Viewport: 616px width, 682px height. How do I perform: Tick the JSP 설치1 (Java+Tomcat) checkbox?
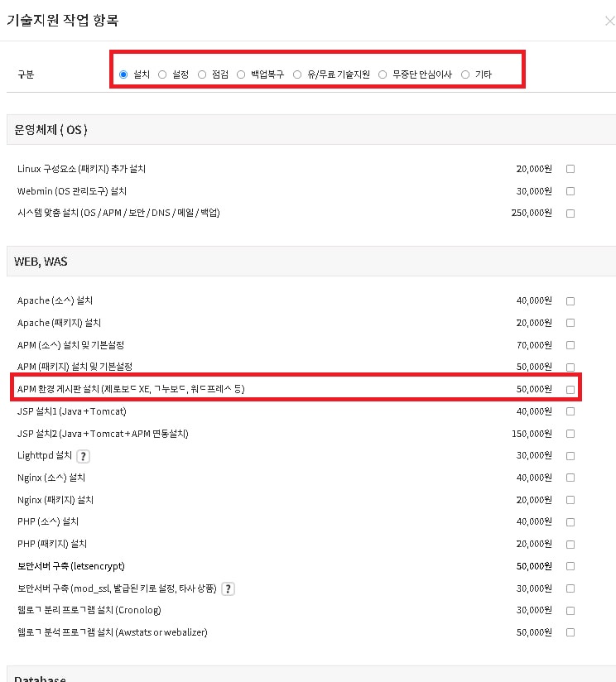point(570,411)
